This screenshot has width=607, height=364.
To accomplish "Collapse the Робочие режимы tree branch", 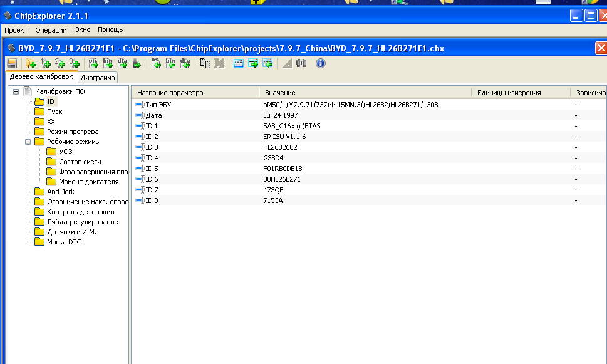I will 28,142.
